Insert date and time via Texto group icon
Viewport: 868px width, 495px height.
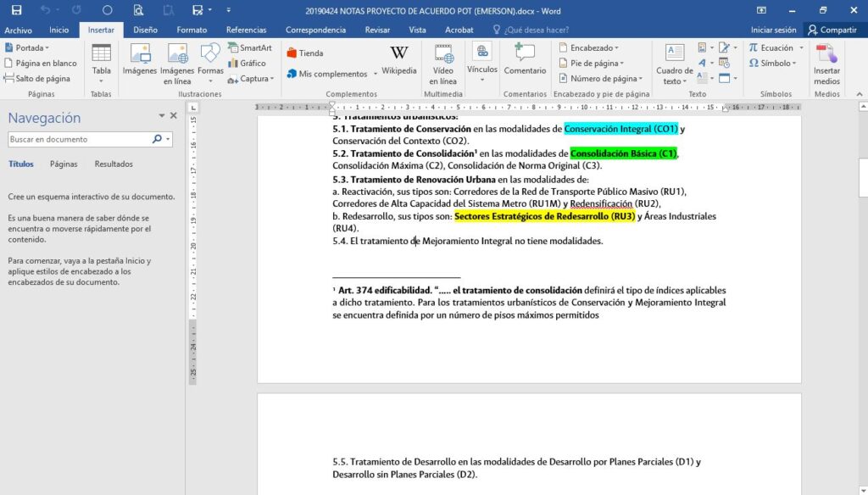(x=724, y=63)
